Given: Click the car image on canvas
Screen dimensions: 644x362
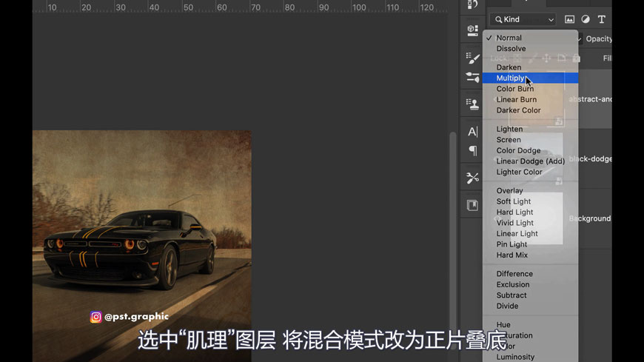Looking at the screenshot, I should (x=142, y=246).
